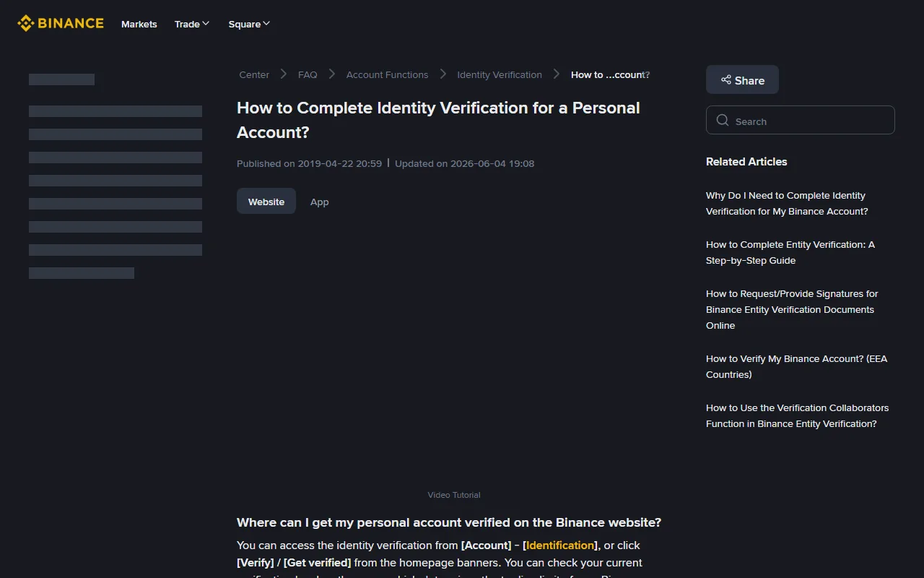The width and height of the screenshot is (924, 578).
Task: Go to Center breadcrumb
Action: (x=254, y=74)
